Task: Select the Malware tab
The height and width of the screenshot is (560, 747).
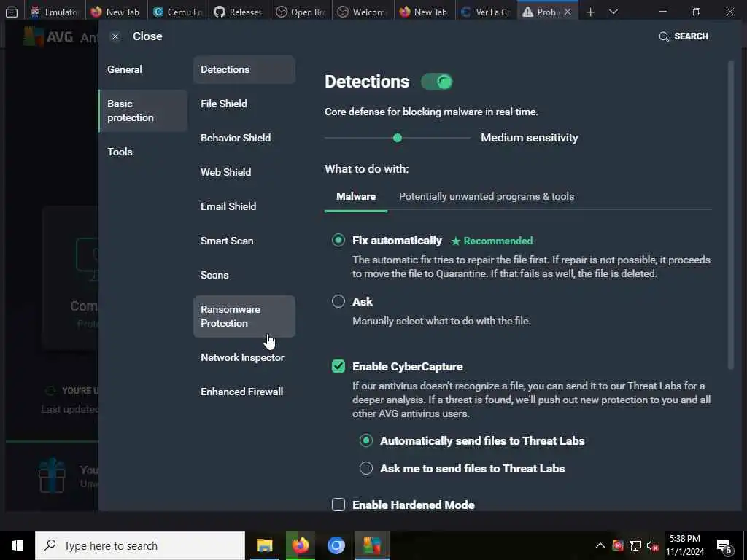Action: pyautogui.click(x=356, y=197)
